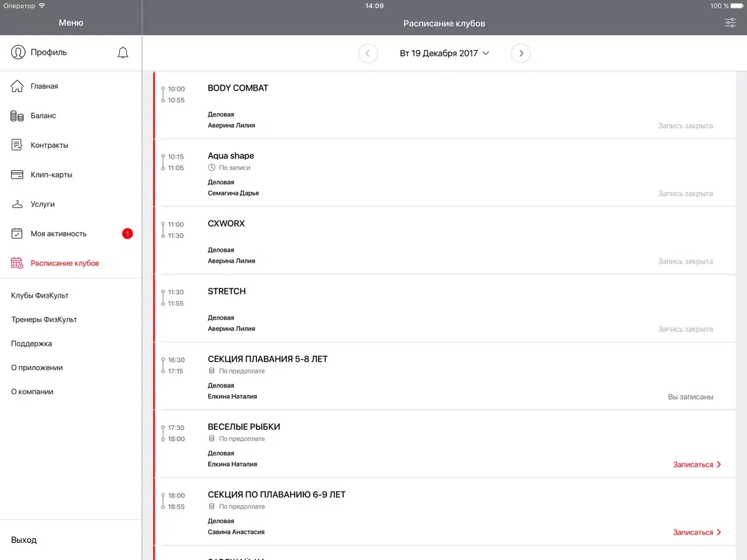
Task: Expand the date picker Вт 19 Декабря 2017
Action: [x=444, y=53]
